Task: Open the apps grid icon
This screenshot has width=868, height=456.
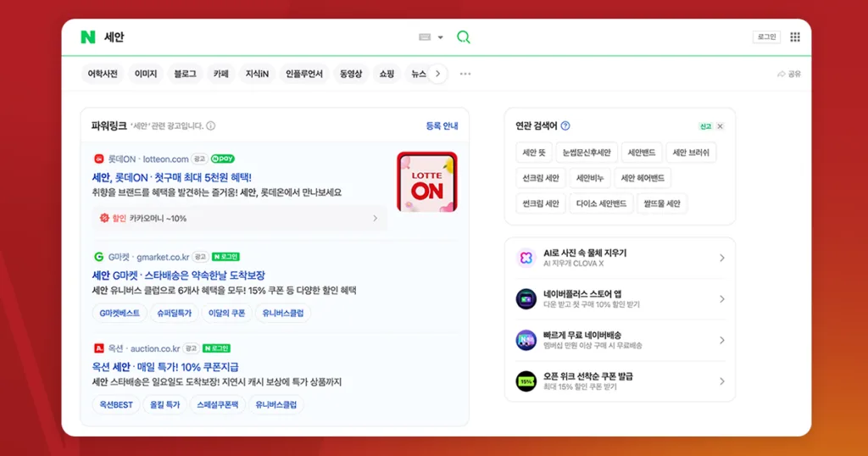Action: click(795, 37)
